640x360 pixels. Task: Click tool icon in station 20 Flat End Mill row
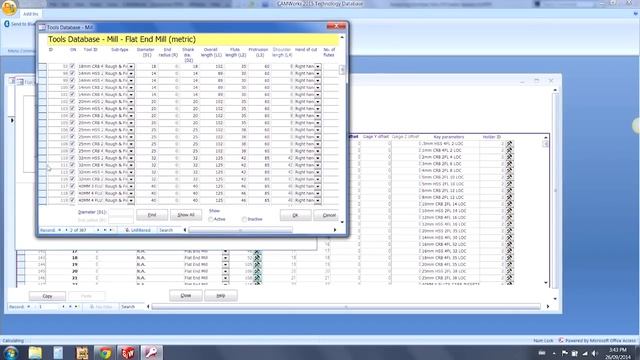[257, 271]
